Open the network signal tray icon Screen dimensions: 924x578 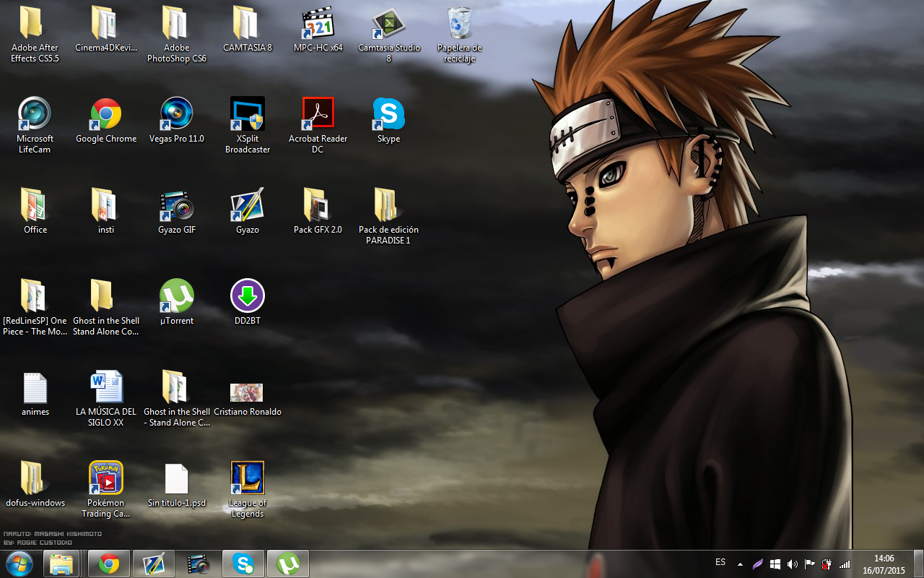(845, 564)
